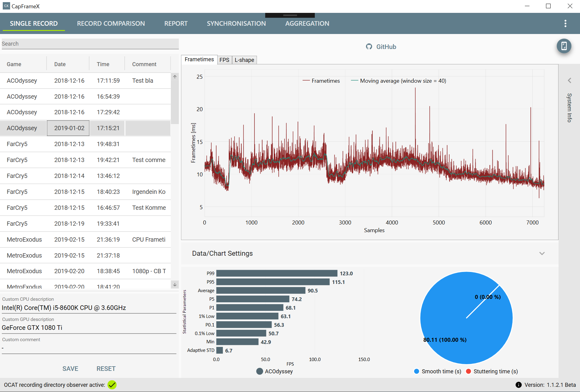Click the Smooth time blue legend dot
This screenshot has height=392, width=580.
pyautogui.click(x=416, y=371)
